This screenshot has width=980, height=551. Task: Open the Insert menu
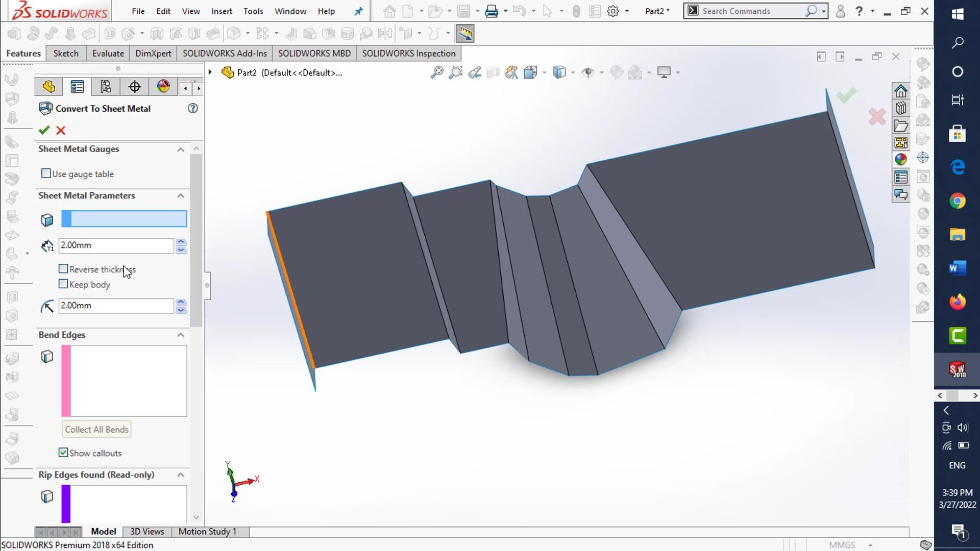[x=222, y=11]
